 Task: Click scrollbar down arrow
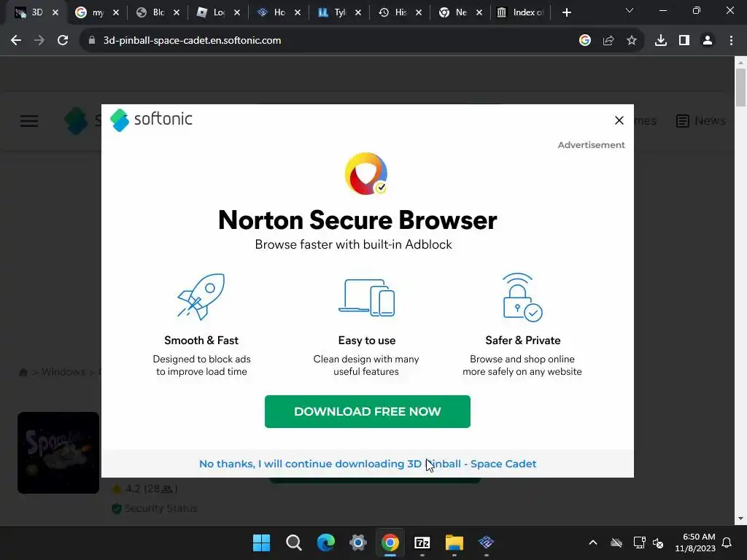tap(740, 518)
